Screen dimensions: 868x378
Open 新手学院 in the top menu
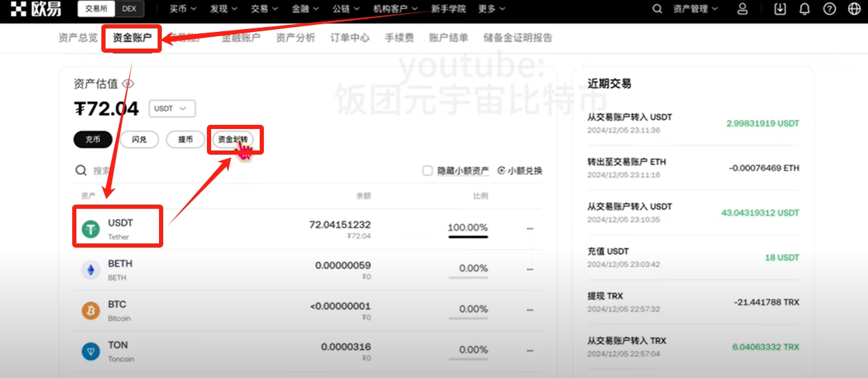coord(448,9)
